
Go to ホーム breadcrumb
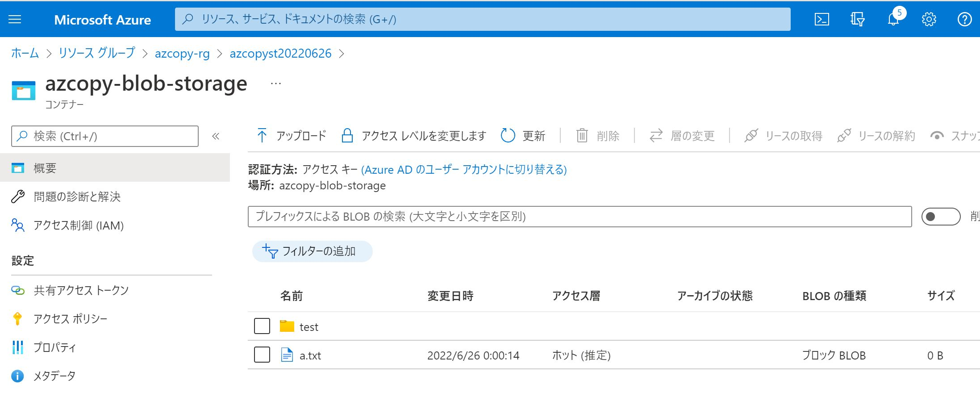(x=25, y=53)
